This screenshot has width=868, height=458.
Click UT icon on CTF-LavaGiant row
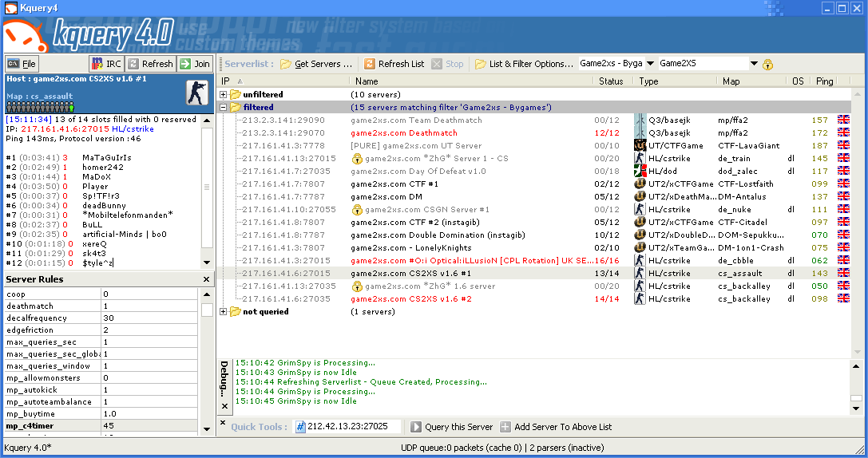click(640, 145)
